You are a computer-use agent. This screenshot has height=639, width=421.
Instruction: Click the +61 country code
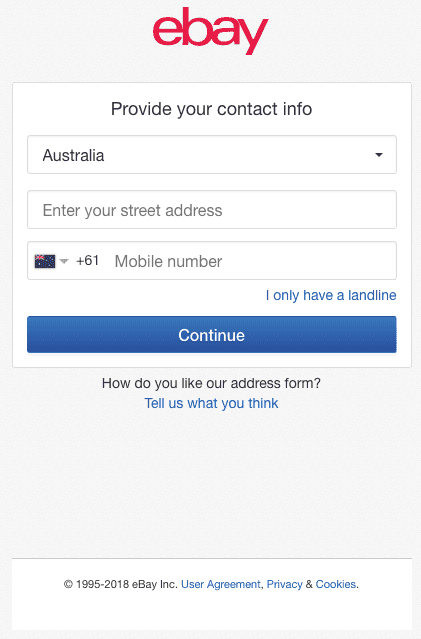click(x=87, y=260)
